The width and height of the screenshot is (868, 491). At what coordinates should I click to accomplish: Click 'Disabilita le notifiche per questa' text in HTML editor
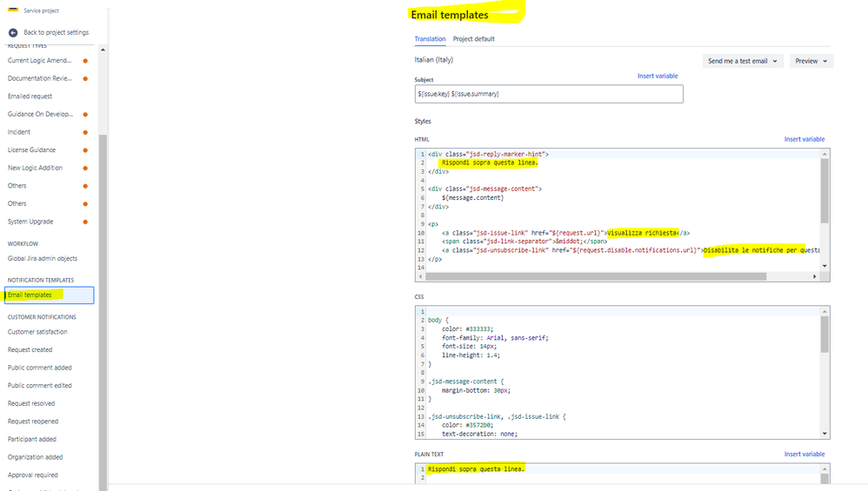coord(762,250)
